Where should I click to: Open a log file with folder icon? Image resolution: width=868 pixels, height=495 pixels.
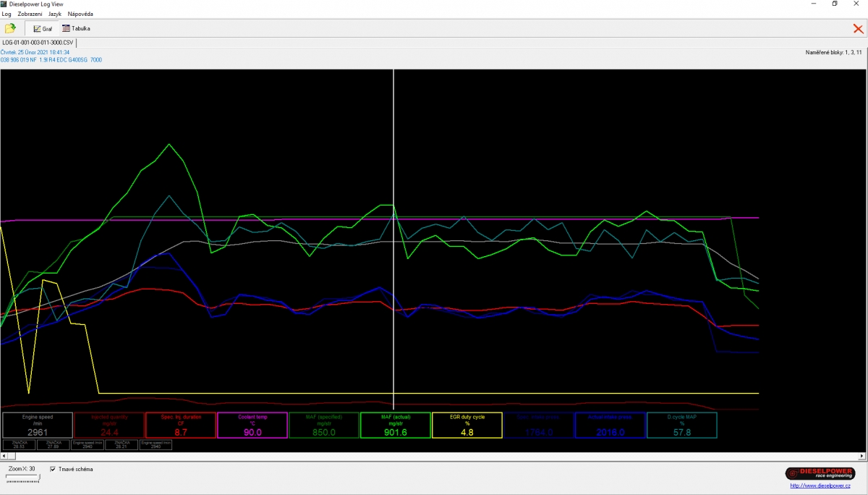(x=10, y=28)
